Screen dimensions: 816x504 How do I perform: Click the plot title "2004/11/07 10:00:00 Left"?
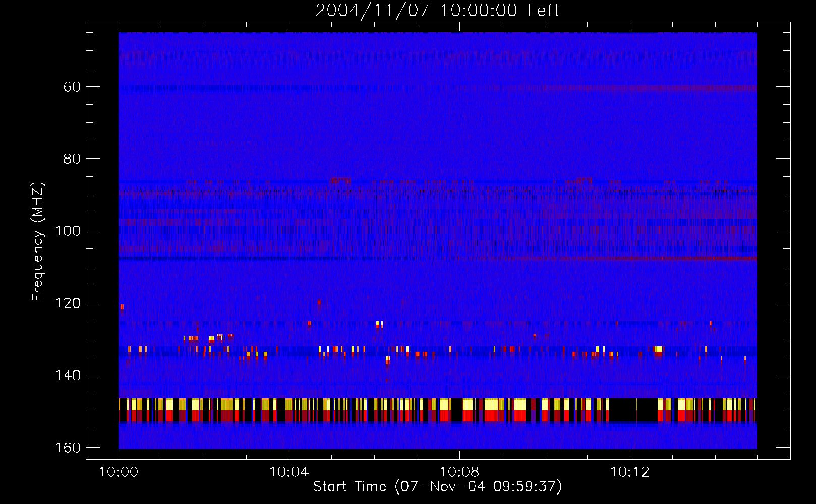click(x=437, y=10)
